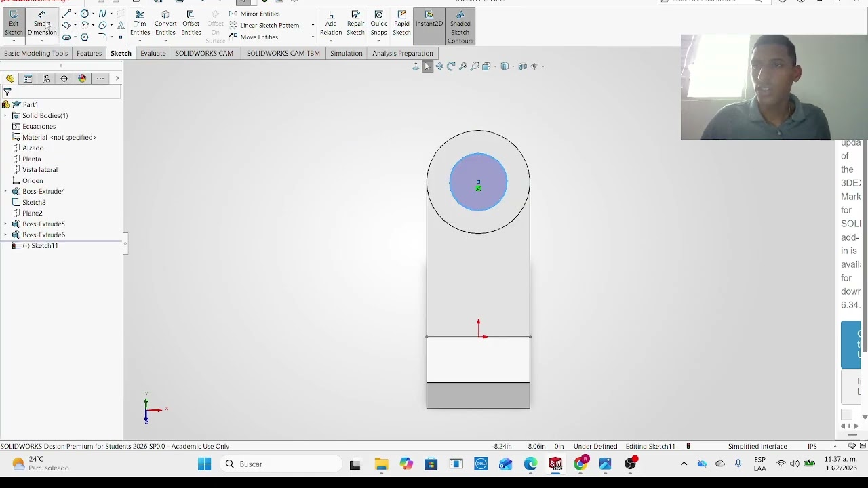This screenshot has height=488, width=868.
Task: Click the Exit Sketch icon
Action: click(x=14, y=23)
